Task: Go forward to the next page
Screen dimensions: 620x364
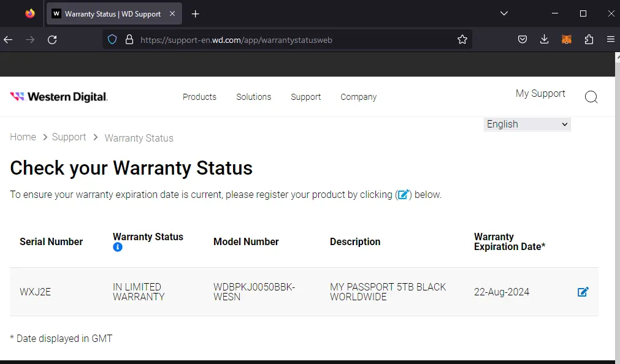Action: 30,39
